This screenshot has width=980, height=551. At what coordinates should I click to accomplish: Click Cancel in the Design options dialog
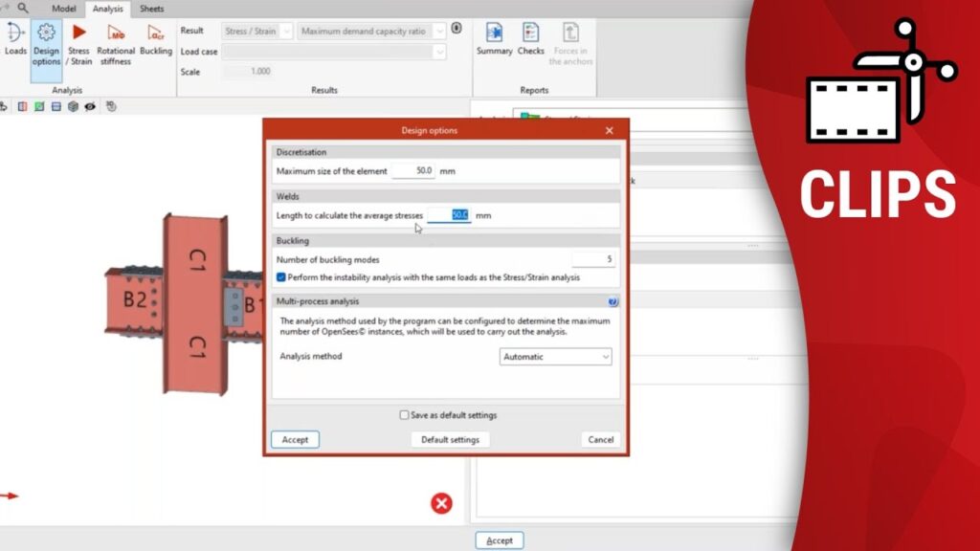tap(600, 440)
